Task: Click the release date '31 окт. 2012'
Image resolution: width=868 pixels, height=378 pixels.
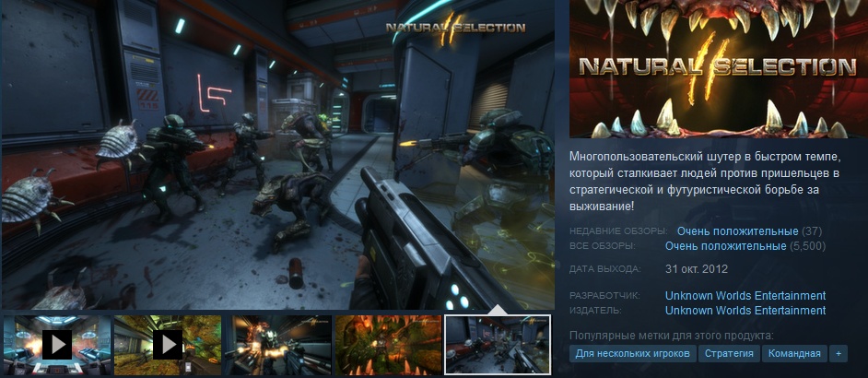Action: (697, 269)
